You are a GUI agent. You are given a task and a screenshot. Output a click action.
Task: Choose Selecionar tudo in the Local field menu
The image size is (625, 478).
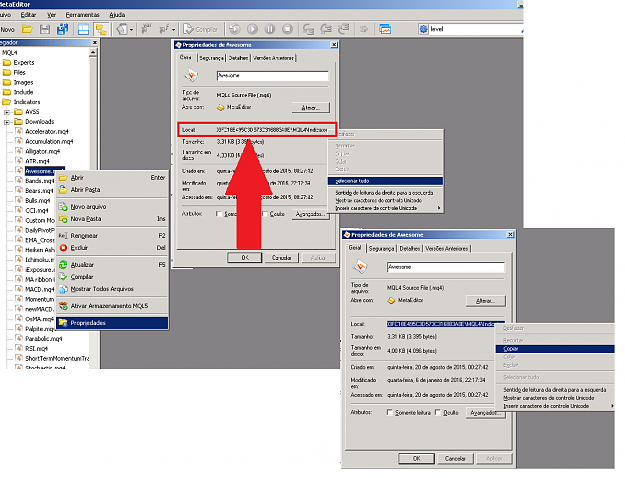click(385, 181)
